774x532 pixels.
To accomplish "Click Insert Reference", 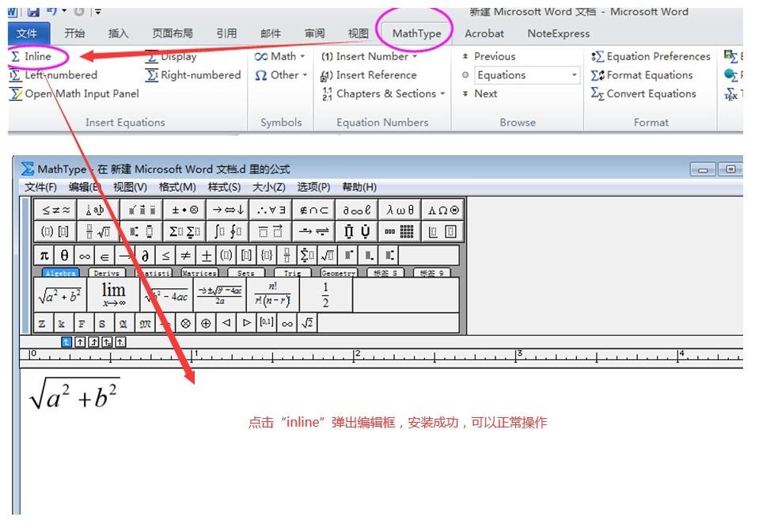I will (369, 75).
